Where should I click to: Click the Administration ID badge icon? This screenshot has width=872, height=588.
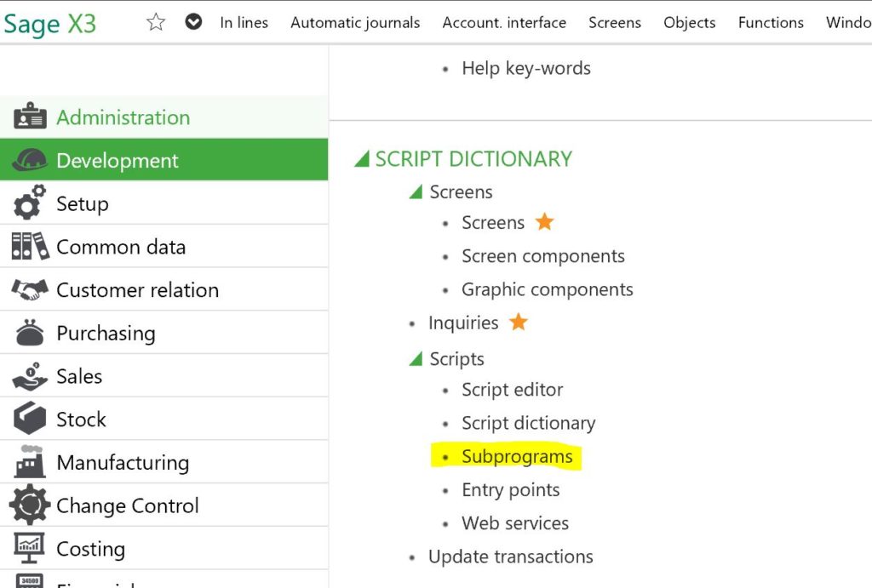(x=30, y=117)
